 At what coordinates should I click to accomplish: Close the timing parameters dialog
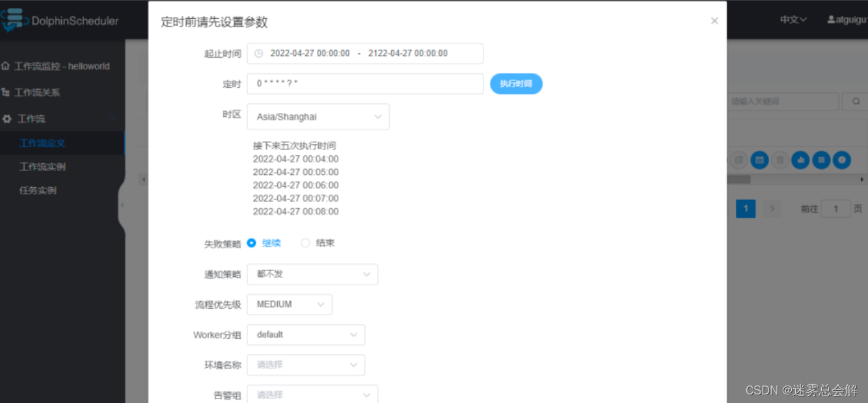coord(714,21)
